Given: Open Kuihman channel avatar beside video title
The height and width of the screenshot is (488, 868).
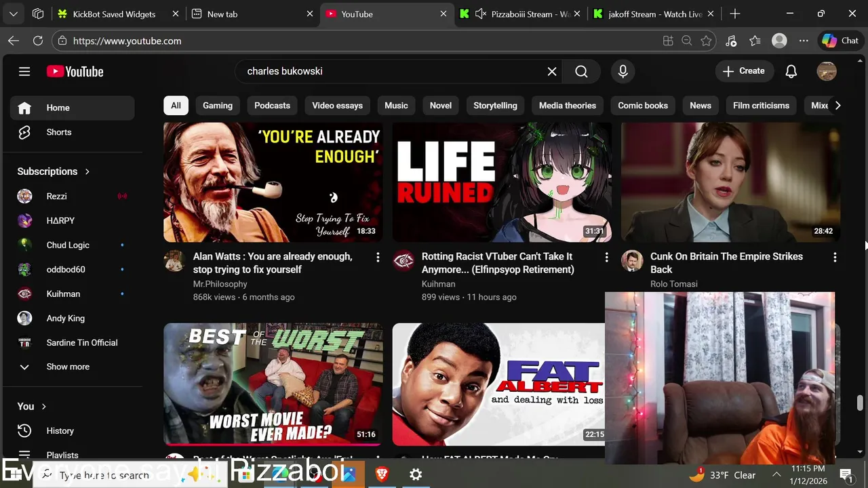Looking at the screenshot, I should click(x=403, y=261).
